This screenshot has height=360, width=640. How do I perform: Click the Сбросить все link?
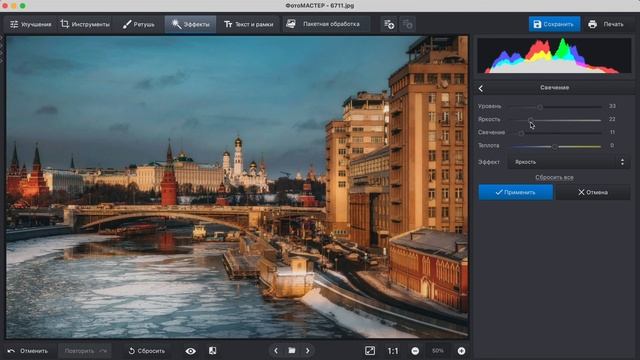click(554, 178)
